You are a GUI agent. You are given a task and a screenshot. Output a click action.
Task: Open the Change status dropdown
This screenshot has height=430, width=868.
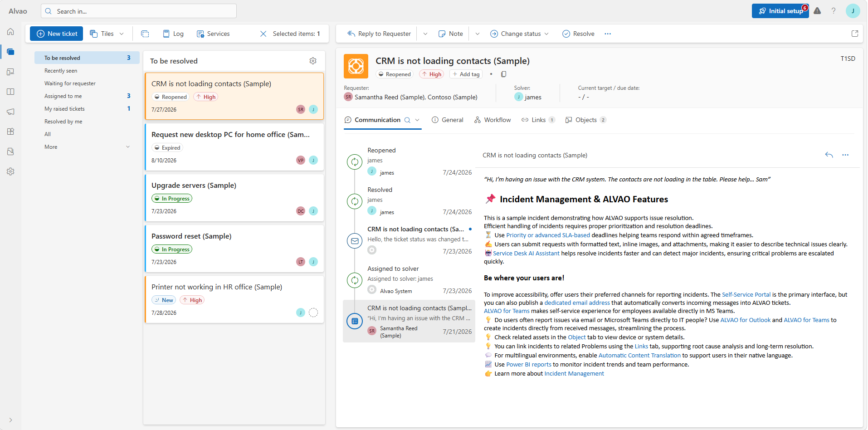point(520,34)
